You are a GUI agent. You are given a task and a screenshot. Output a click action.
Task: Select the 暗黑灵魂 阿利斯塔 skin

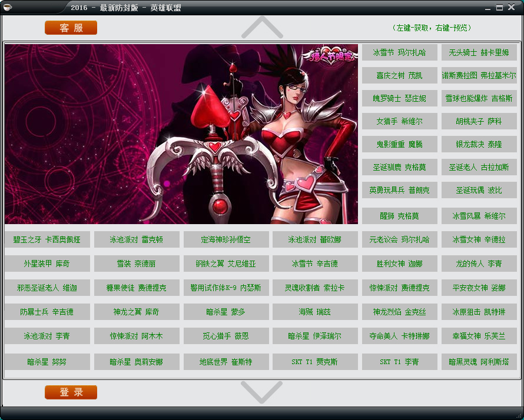pyautogui.click(x=479, y=362)
